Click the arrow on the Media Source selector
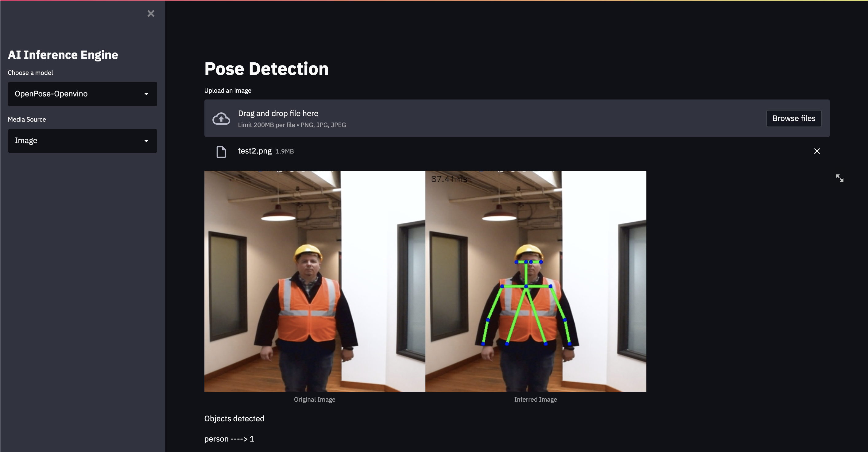Viewport: 868px width, 452px height. click(x=146, y=141)
